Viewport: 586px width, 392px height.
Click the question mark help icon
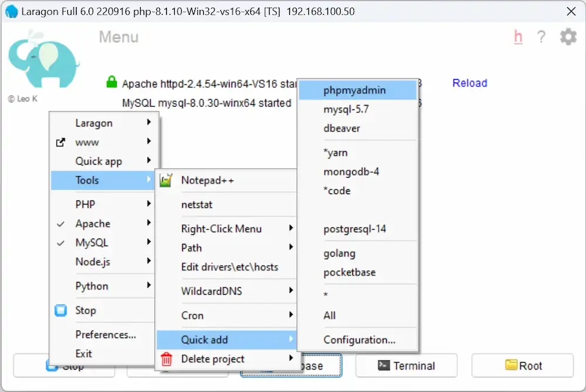(541, 36)
